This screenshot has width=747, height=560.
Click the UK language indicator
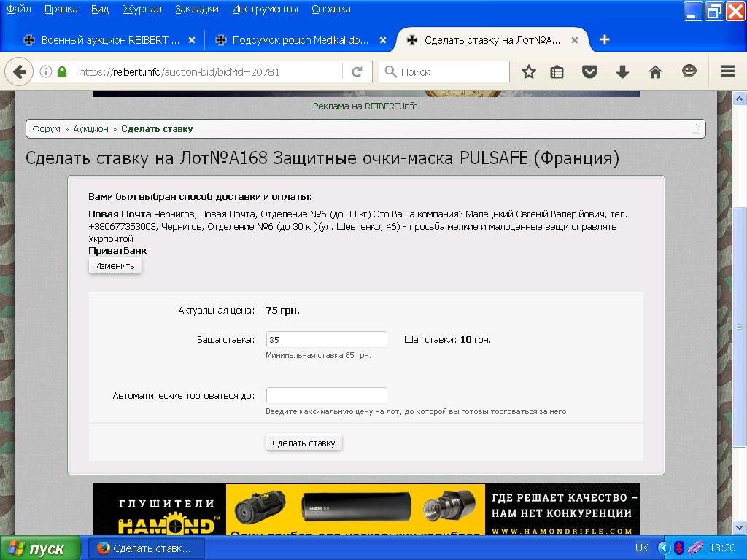tap(641, 548)
